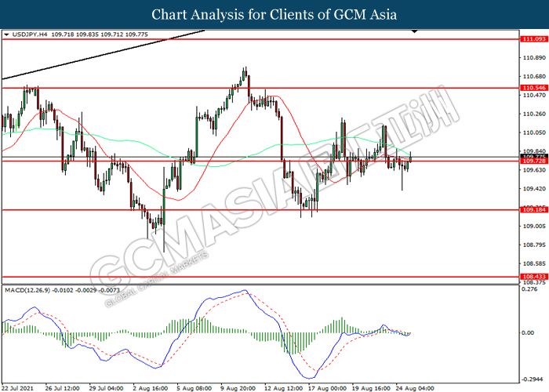
Task: Click the 24 Aug 04:00 time label
Action: tap(415, 388)
